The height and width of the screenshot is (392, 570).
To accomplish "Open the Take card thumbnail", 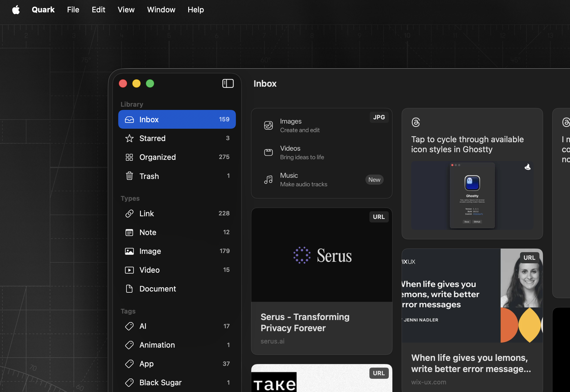I will [x=322, y=378].
